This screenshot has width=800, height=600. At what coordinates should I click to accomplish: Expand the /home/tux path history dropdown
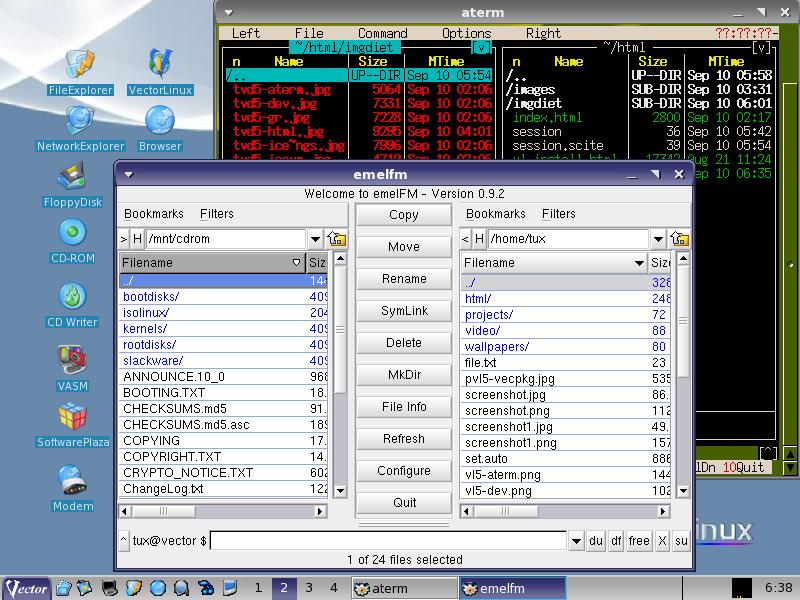pos(657,239)
